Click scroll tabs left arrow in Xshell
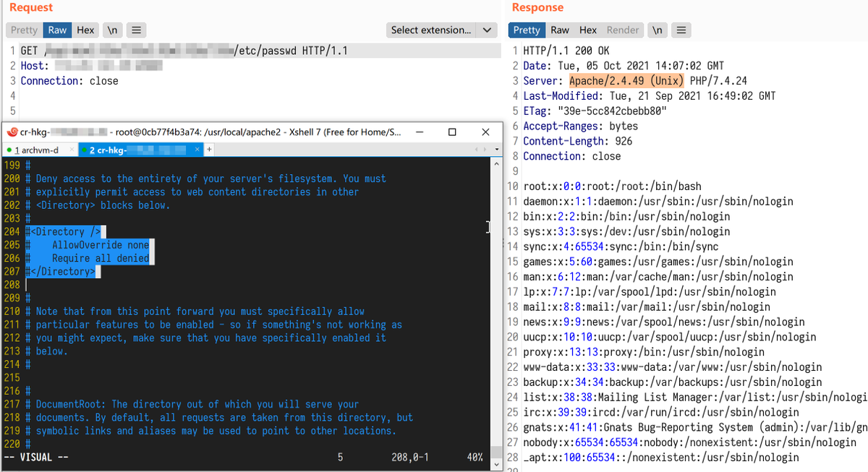Screen dimensions: 868x472 pos(475,150)
